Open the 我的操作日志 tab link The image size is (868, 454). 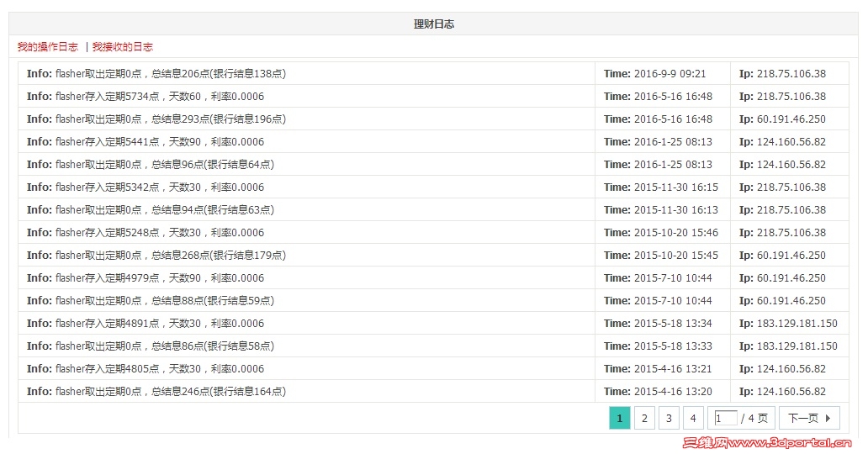tap(48, 47)
